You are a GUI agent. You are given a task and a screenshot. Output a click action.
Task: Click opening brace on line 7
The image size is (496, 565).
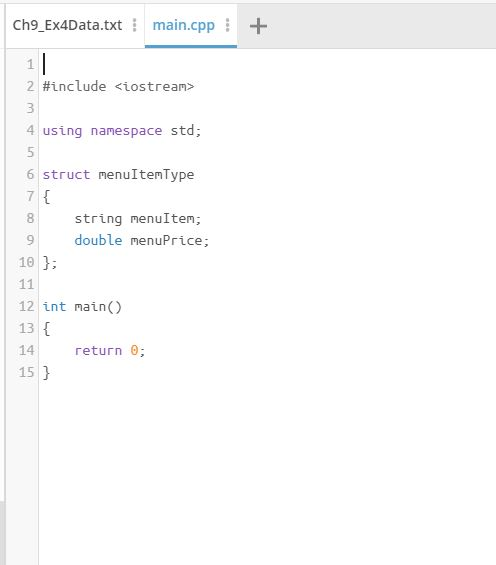[46, 196]
